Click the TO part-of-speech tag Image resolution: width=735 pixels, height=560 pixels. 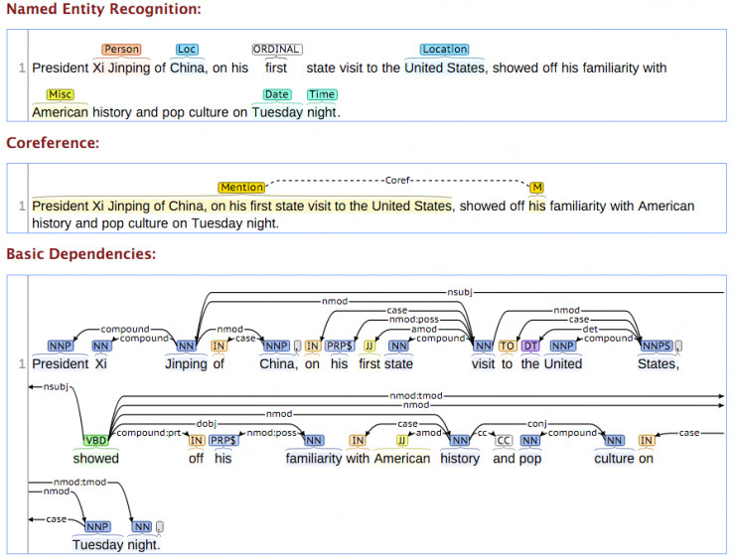click(x=507, y=346)
